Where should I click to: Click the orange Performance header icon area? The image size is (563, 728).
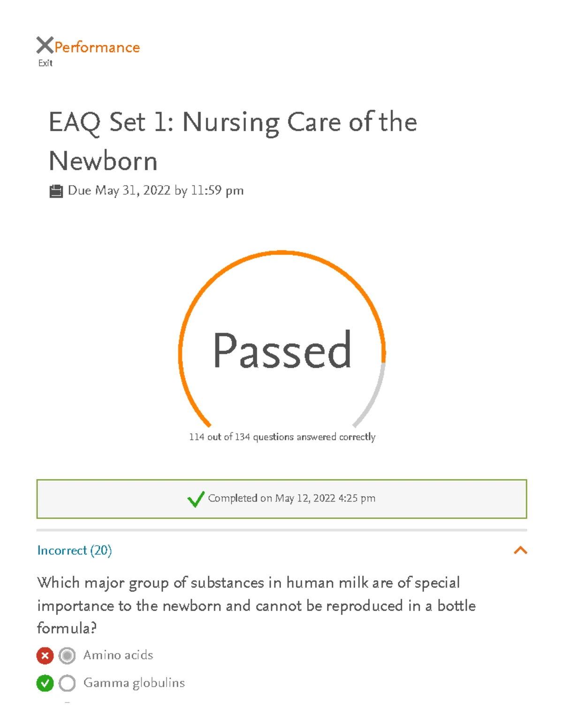pos(96,46)
